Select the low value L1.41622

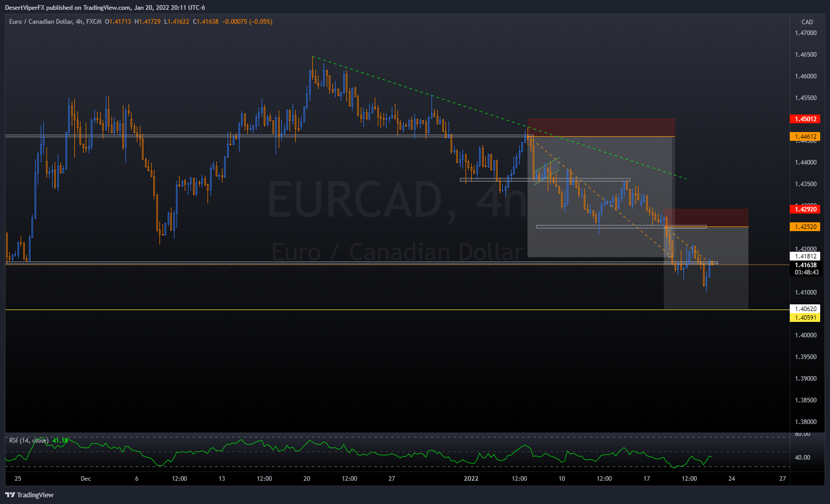[x=177, y=22]
